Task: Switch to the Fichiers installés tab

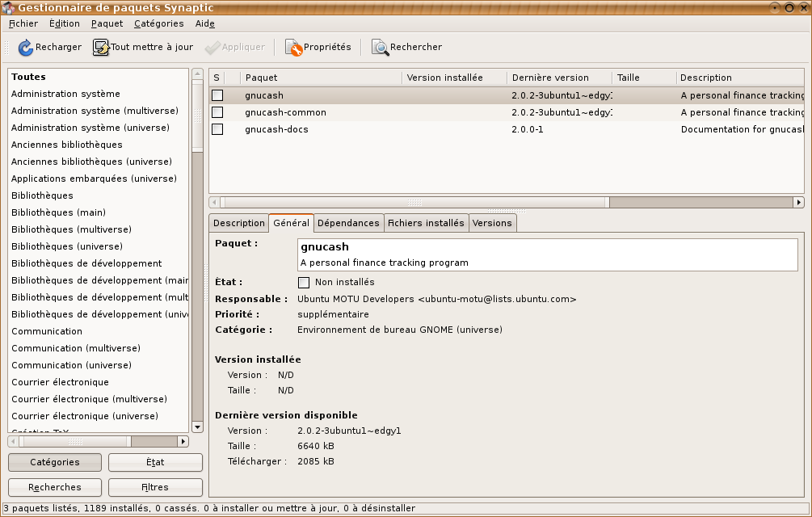Action: tap(426, 223)
